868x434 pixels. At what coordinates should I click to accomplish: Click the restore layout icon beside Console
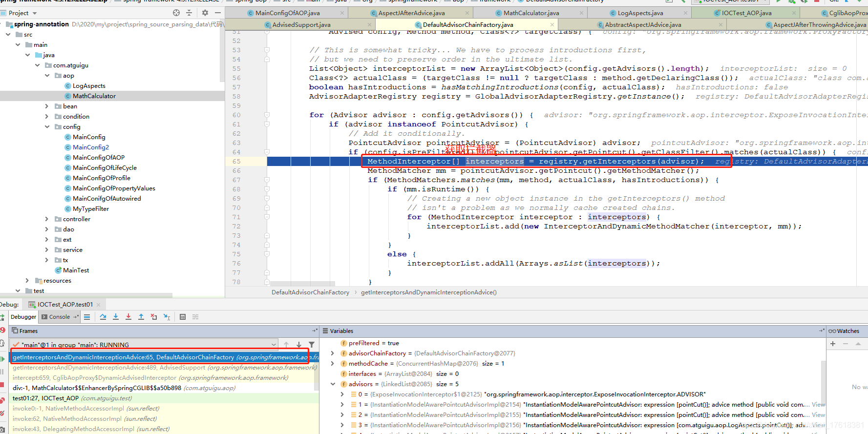click(x=76, y=317)
